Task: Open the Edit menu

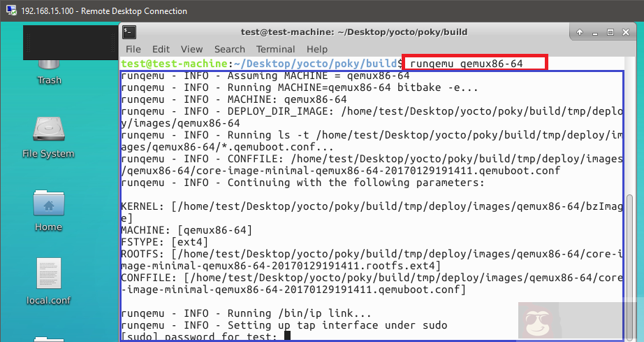Action: 161,49
